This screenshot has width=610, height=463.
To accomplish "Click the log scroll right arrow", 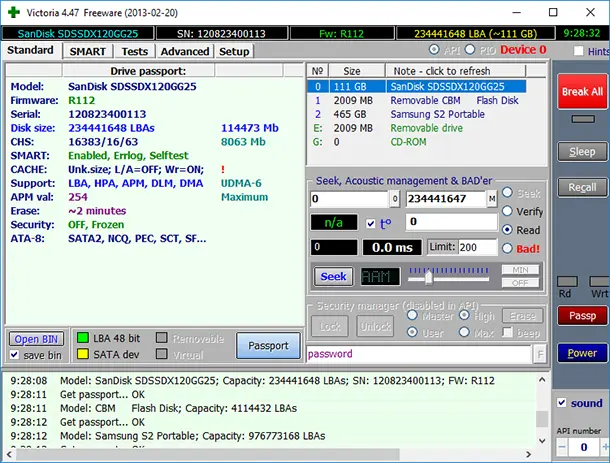I will (x=528, y=454).
